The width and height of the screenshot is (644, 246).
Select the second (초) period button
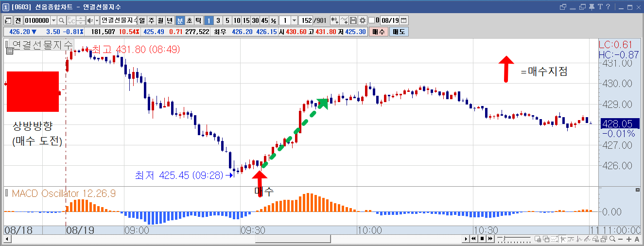[189, 20]
